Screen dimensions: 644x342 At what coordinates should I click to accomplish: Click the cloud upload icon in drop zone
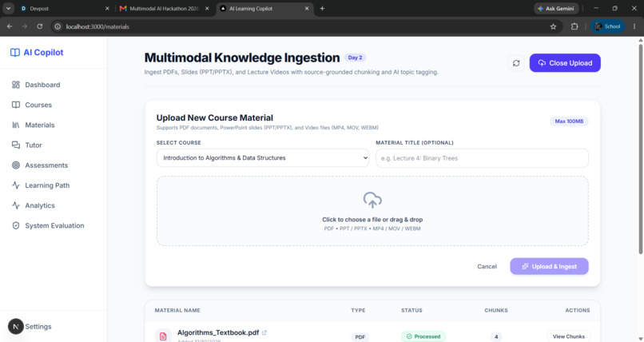click(372, 201)
